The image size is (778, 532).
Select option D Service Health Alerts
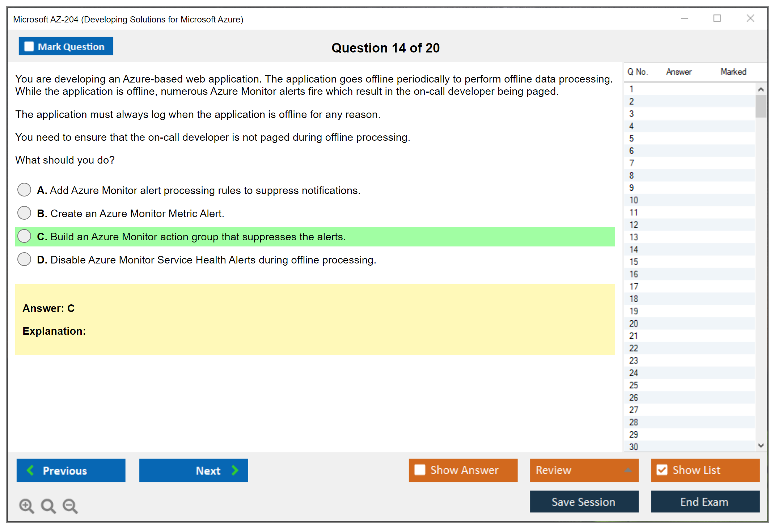(x=24, y=259)
